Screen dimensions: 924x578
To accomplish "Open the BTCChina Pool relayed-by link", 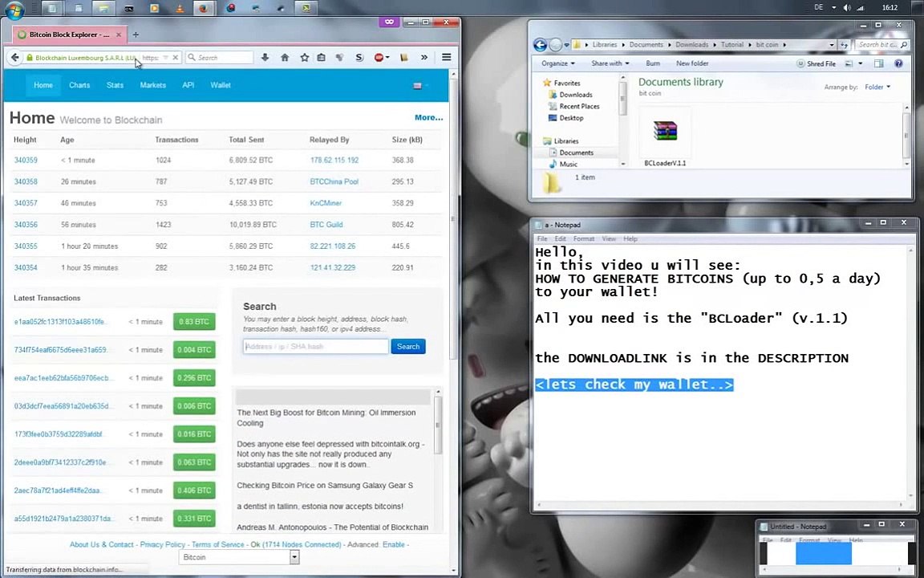I will point(334,181).
